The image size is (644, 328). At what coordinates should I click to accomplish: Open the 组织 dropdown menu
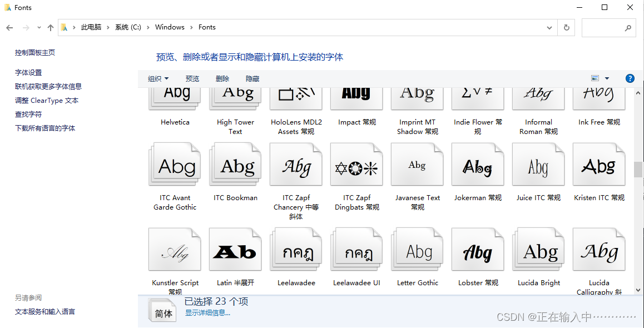click(x=158, y=79)
